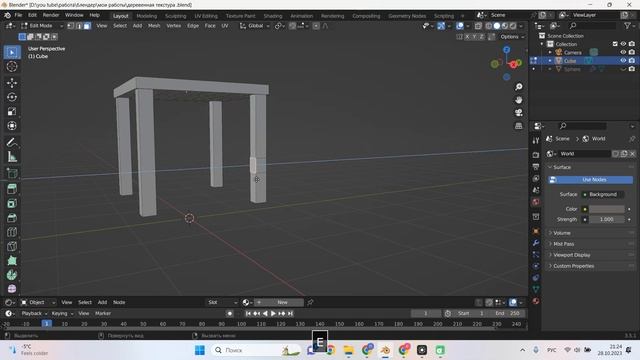Expand the Volume panel
Image resolution: width=640 pixels, height=360 pixels.
(562, 233)
